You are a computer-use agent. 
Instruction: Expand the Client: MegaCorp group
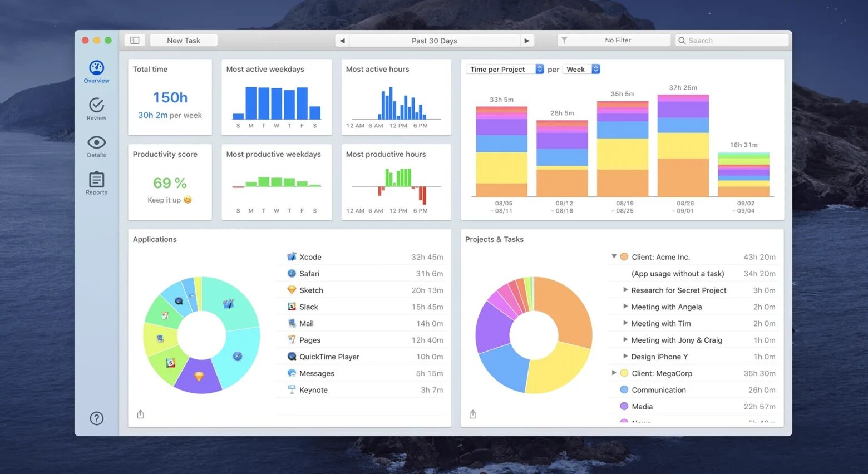click(x=614, y=373)
